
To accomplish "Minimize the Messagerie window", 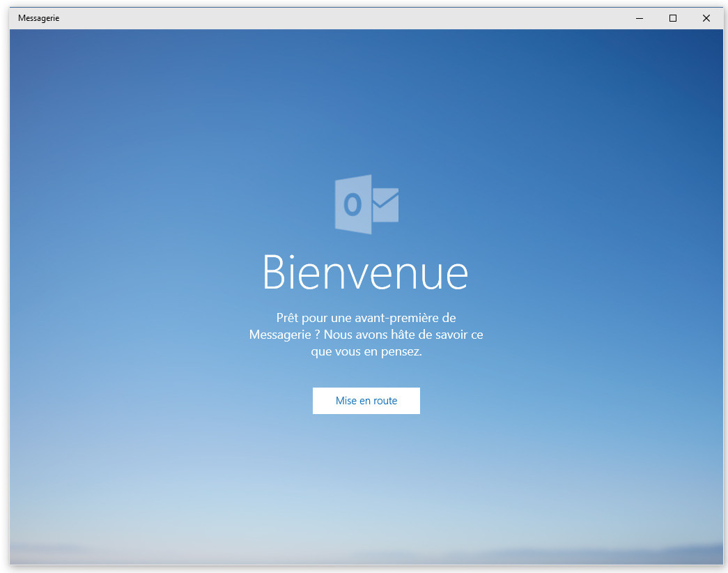I will tap(640, 19).
